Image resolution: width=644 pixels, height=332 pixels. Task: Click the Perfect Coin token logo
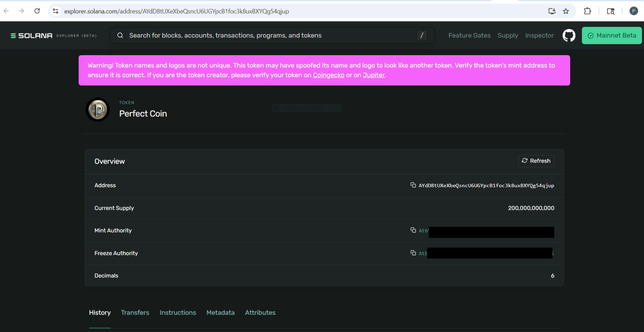[98, 110]
